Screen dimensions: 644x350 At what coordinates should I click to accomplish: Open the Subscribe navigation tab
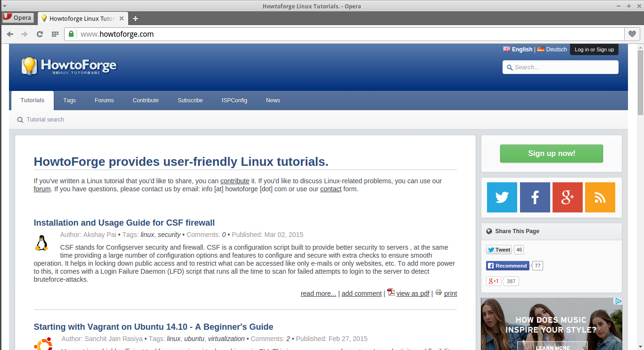pos(190,100)
